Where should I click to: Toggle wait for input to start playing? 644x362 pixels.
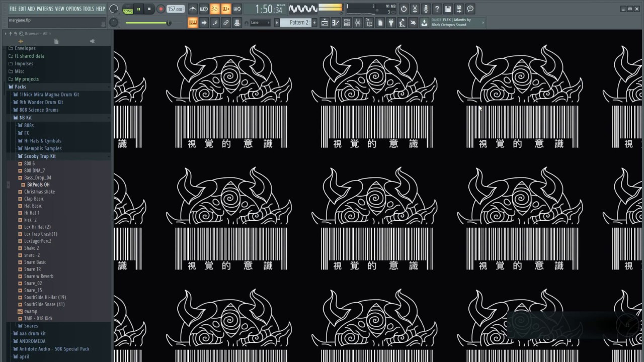click(204, 9)
